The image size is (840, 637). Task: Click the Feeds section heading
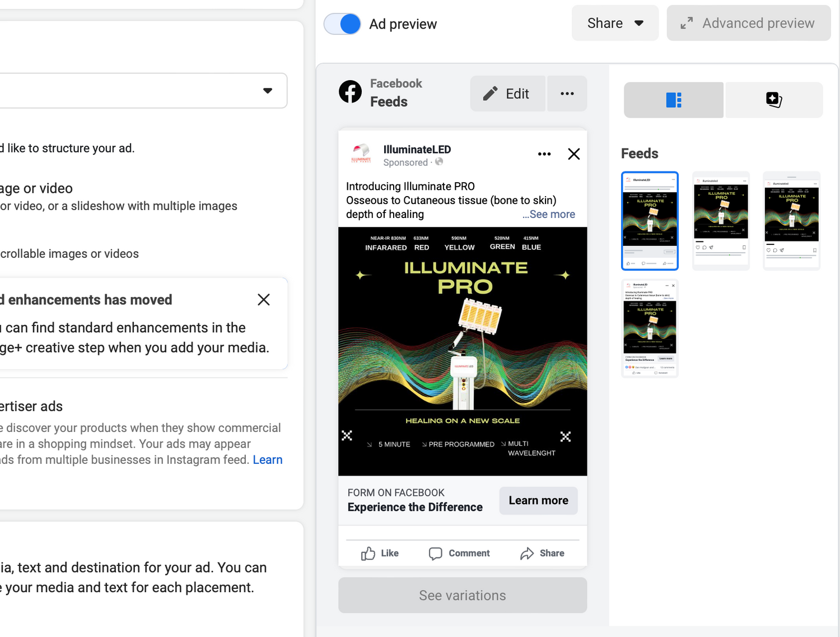(x=640, y=154)
